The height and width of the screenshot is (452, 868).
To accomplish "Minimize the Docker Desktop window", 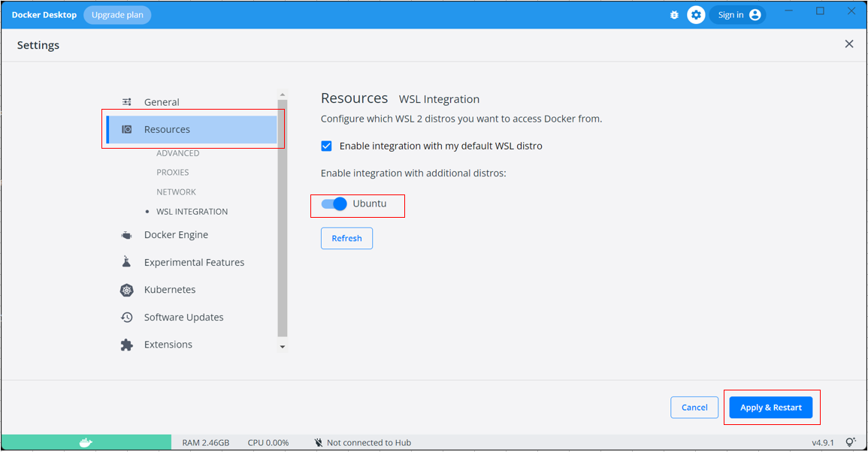I will coord(789,11).
